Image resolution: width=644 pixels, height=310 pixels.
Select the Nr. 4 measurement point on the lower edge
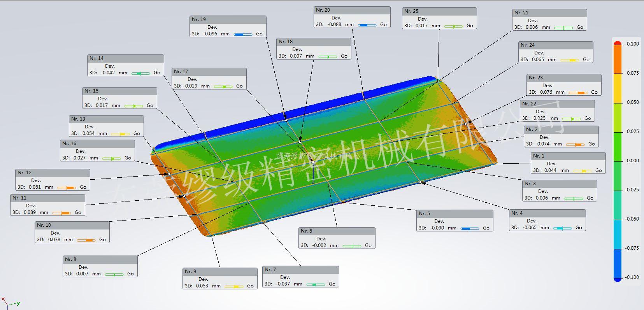(421, 182)
